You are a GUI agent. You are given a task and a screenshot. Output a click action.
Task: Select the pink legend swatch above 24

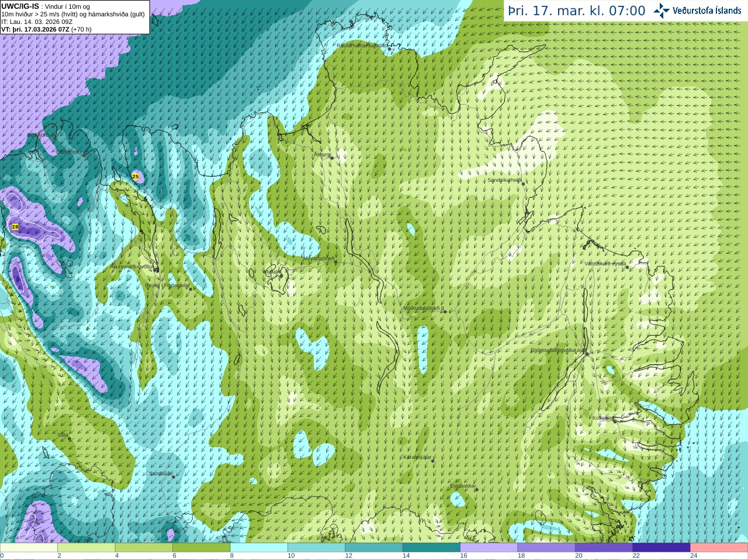pos(719,548)
